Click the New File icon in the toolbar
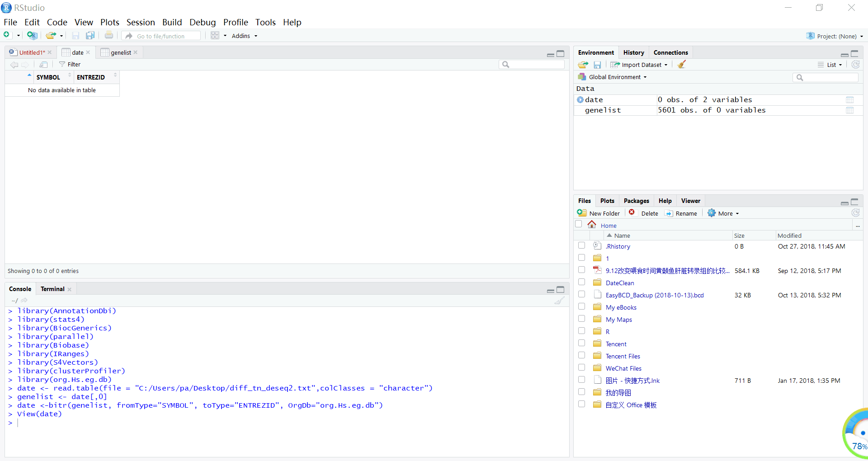The height and width of the screenshot is (461, 868). tap(7, 35)
